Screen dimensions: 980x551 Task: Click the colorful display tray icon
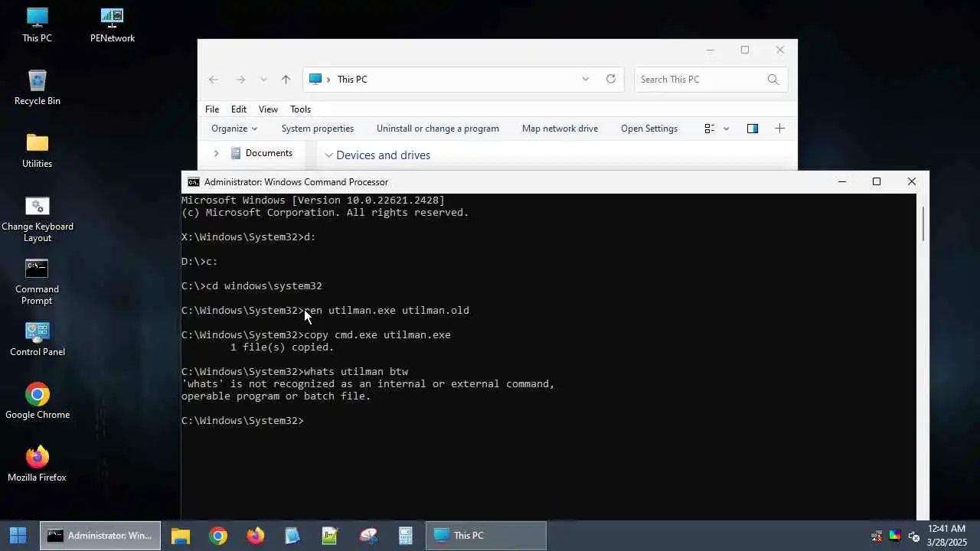click(895, 536)
